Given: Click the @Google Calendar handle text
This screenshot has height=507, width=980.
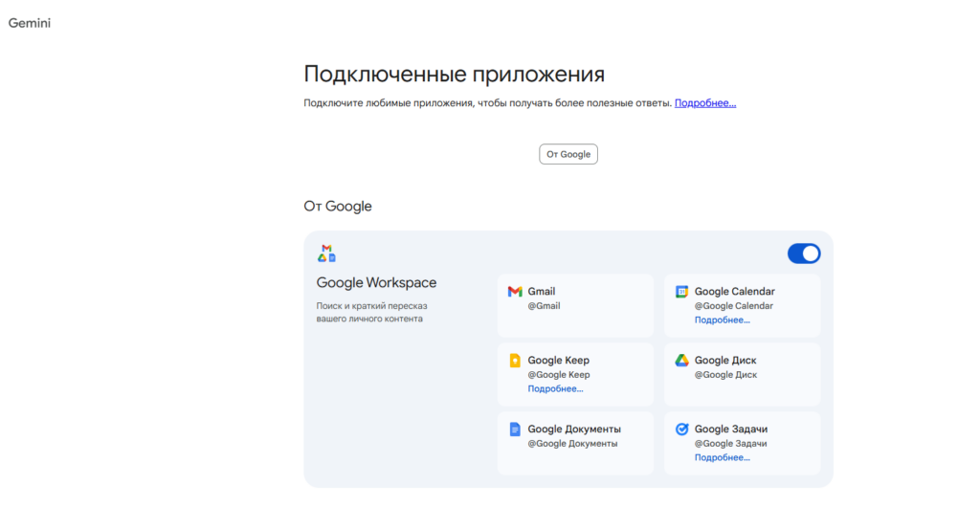Looking at the screenshot, I should tap(734, 306).
